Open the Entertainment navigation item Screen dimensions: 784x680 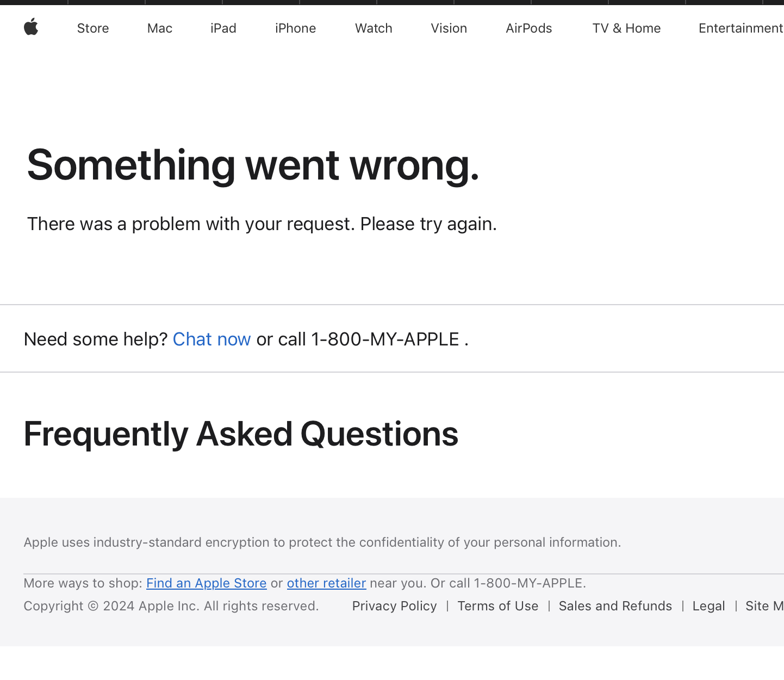(x=741, y=28)
